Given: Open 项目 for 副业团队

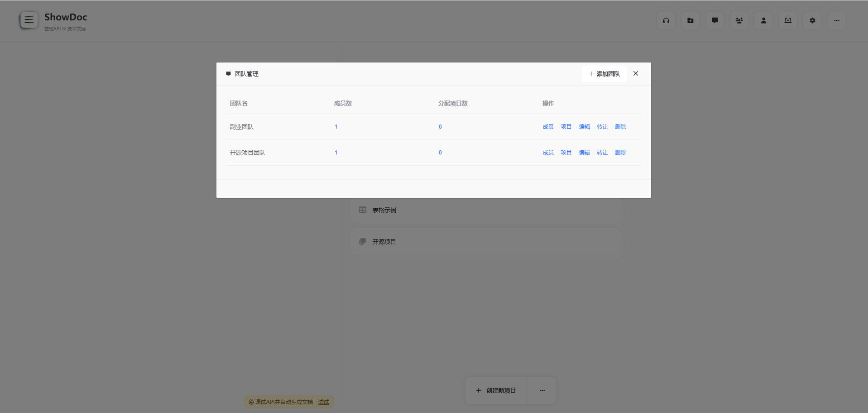Looking at the screenshot, I should (x=566, y=127).
